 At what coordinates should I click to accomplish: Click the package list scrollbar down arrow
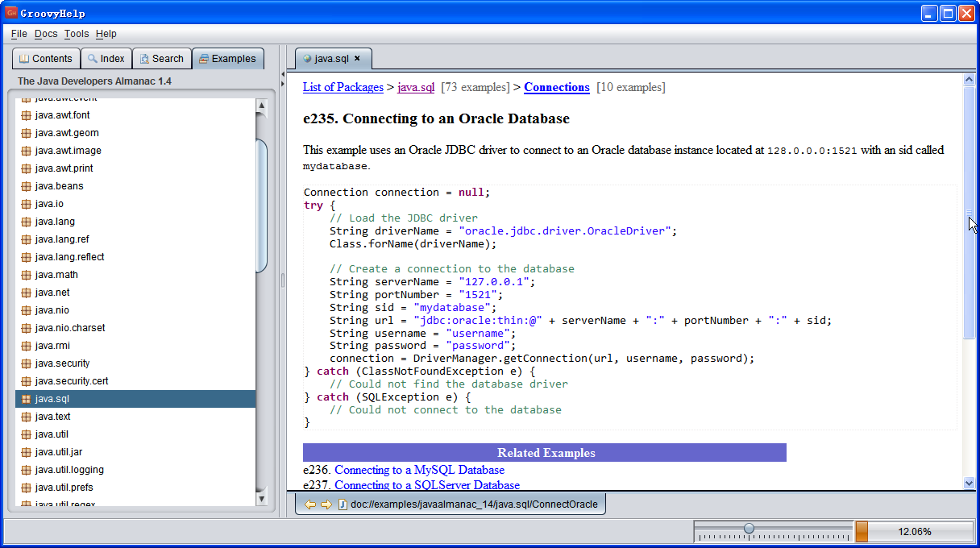[x=261, y=500]
